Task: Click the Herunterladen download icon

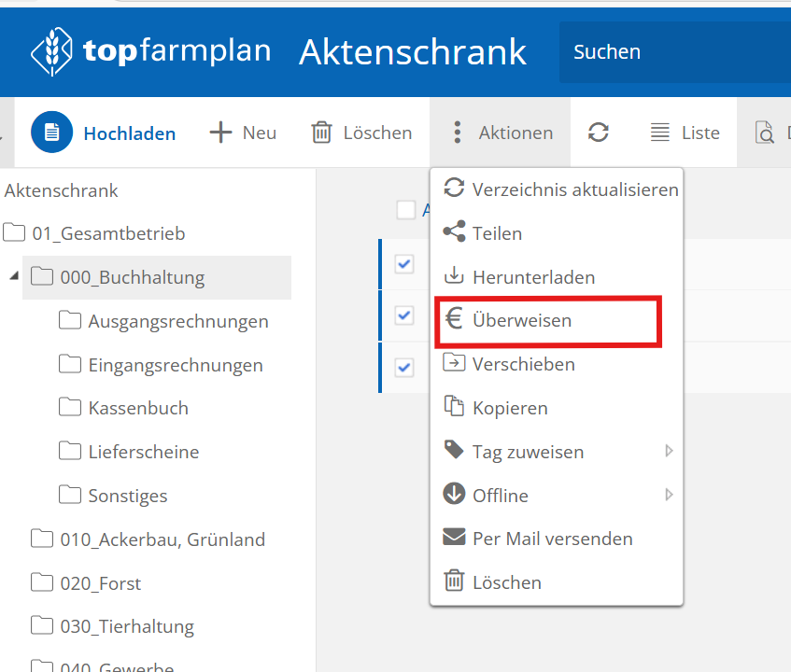Action: click(454, 276)
